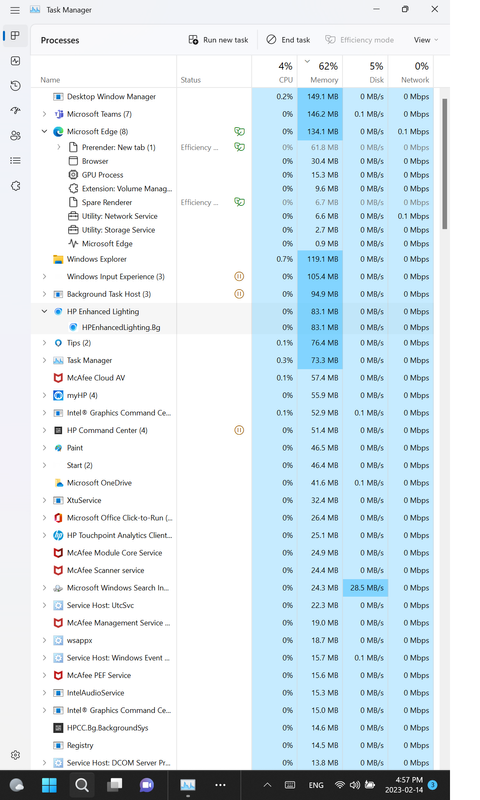Click the Efficiency mode button
The image size is (480, 800).
coord(360,40)
